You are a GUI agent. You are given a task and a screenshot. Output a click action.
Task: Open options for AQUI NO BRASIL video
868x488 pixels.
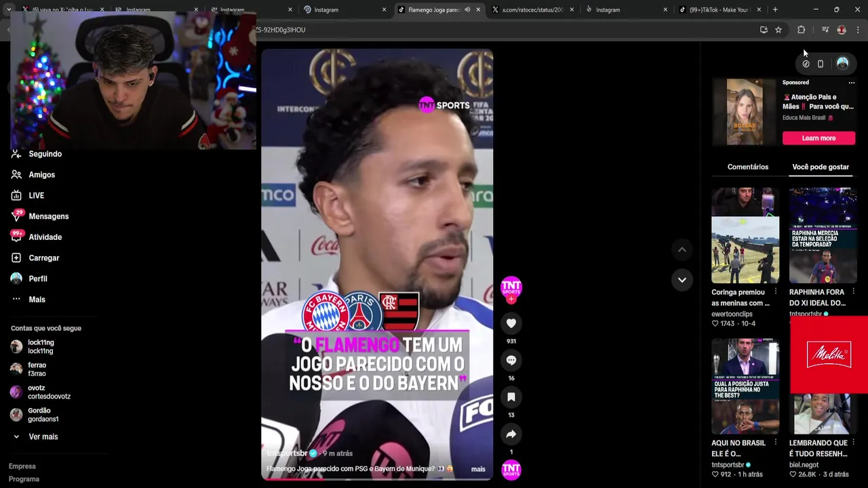click(x=776, y=443)
